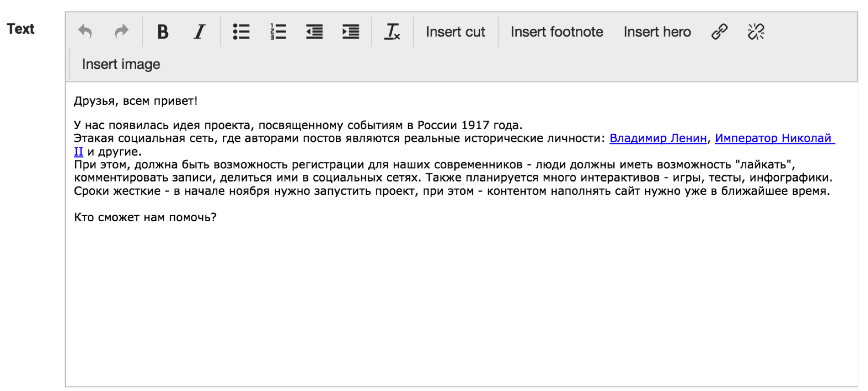Image resolution: width=868 pixels, height=391 pixels.
Task: Click the line starting "комментировать записи"
Action: 453,178
